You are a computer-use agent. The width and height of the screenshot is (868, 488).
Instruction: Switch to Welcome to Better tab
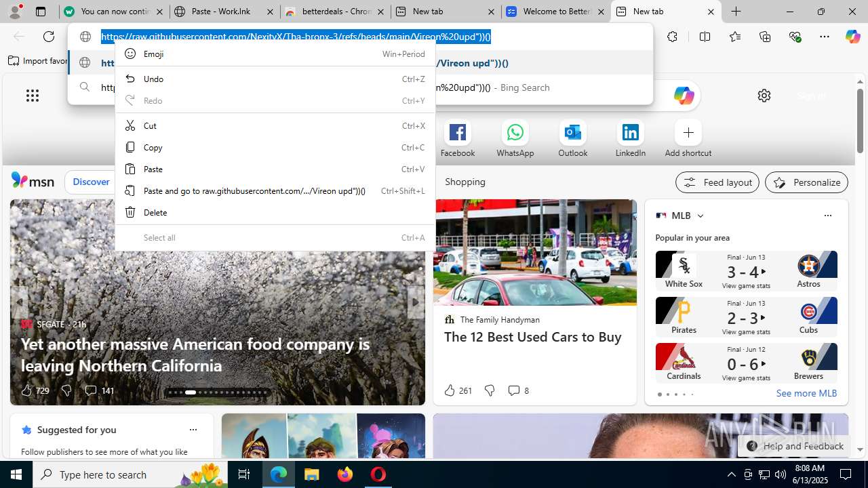[555, 12]
